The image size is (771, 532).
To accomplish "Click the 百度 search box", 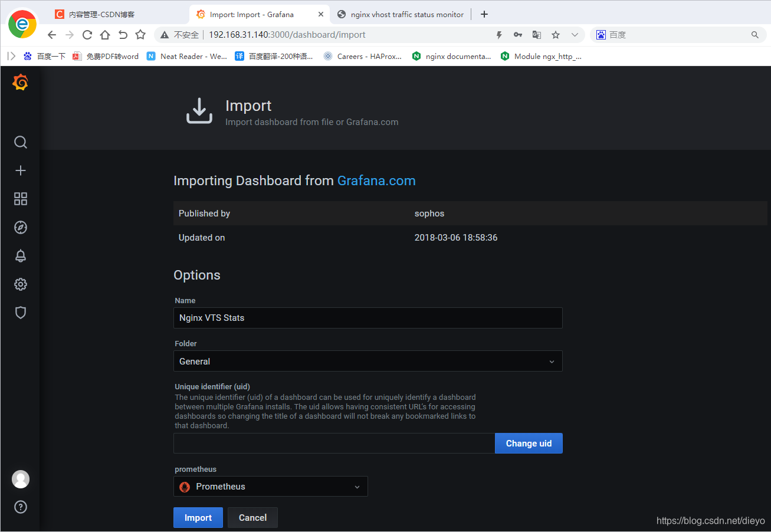I will tap(678, 35).
